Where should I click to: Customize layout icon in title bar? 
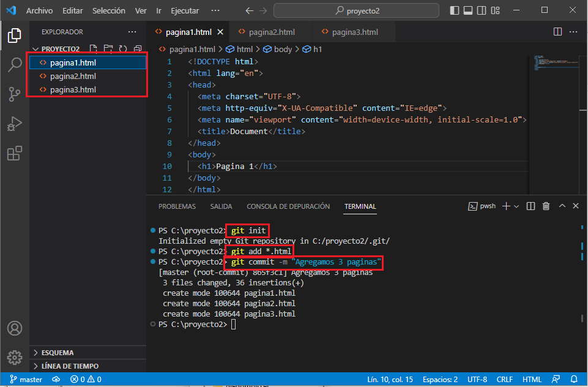point(496,10)
